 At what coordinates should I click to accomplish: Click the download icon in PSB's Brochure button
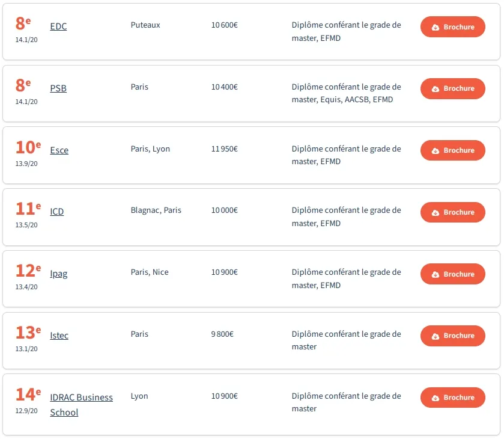(435, 89)
